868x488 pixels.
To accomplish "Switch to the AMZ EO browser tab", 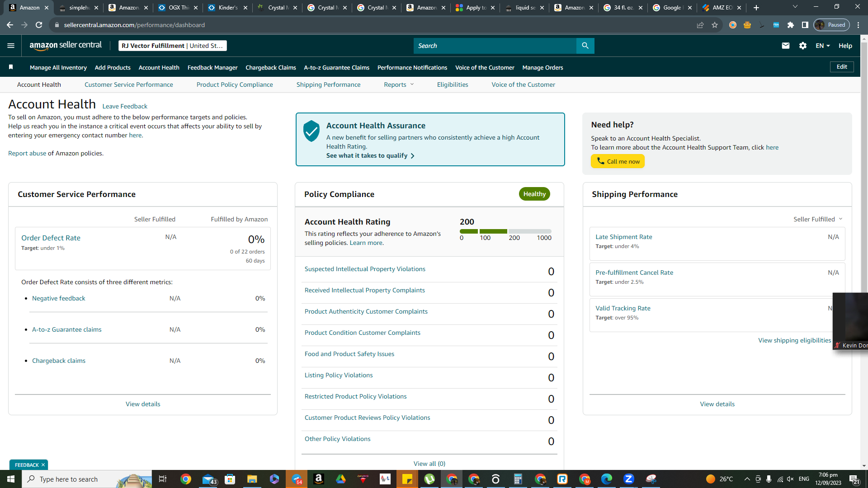I will pyautogui.click(x=722, y=8).
